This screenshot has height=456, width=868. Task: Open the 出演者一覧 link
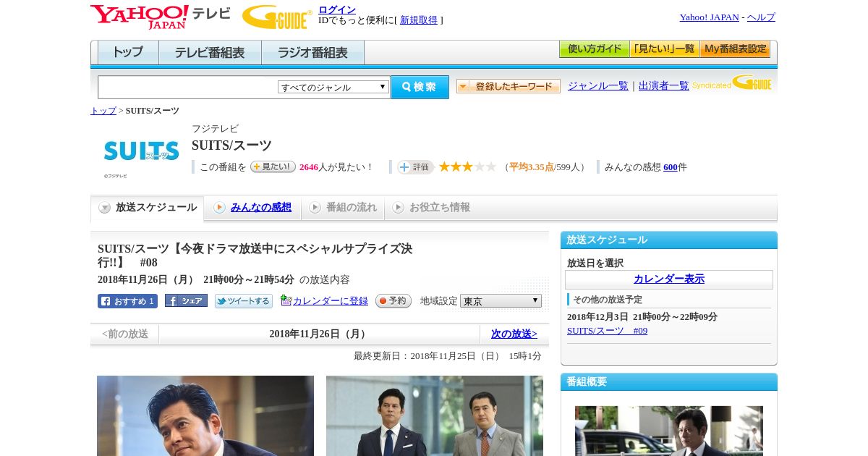pos(664,85)
